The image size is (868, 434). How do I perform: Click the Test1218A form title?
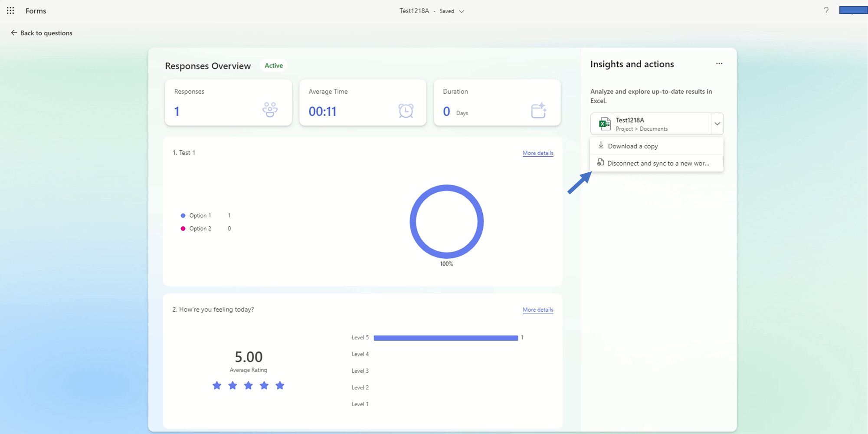click(414, 11)
